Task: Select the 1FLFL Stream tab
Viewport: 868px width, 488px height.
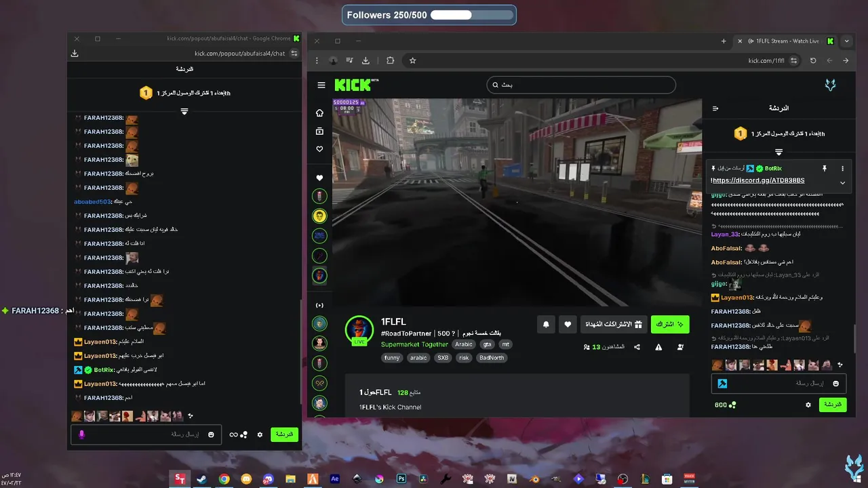Action: tap(786, 41)
